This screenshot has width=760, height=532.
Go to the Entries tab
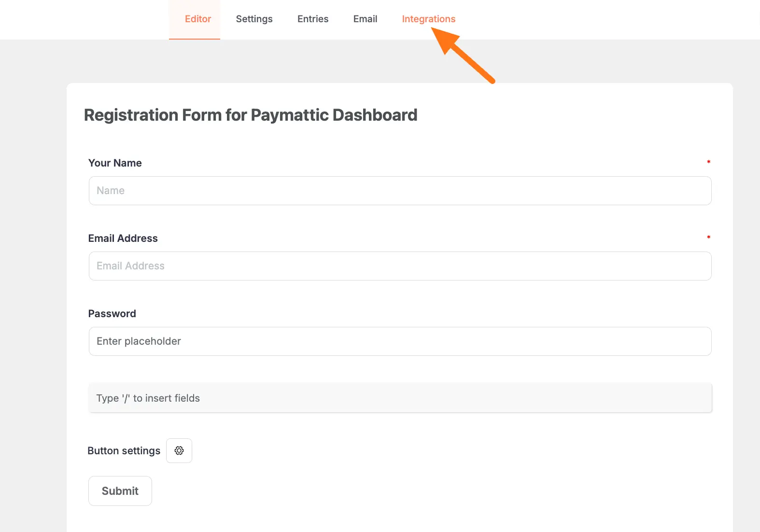[313, 19]
